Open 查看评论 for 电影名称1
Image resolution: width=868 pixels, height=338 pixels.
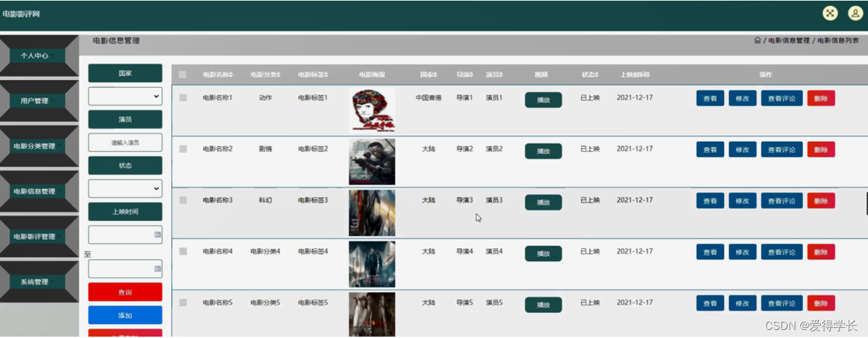coord(781,98)
